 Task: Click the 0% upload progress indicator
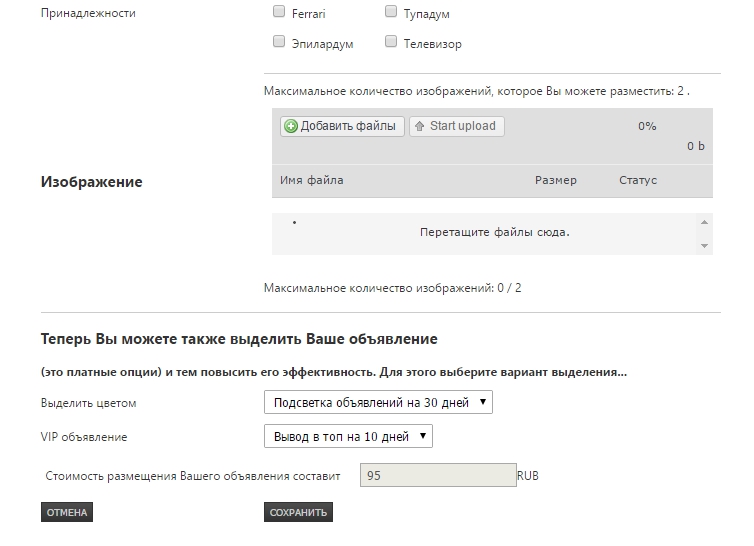click(646, 127)
